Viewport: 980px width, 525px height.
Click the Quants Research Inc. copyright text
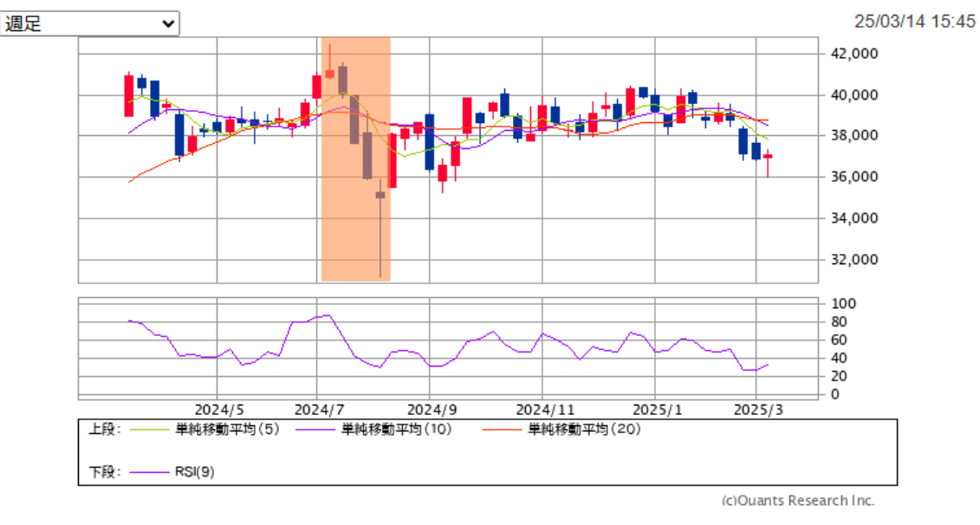(798, 501)
